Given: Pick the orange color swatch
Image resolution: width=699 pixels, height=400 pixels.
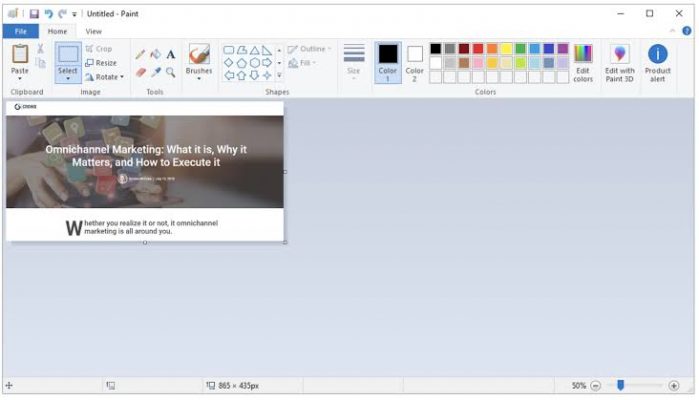Looking at the screenshot, I should coord(492,49).
